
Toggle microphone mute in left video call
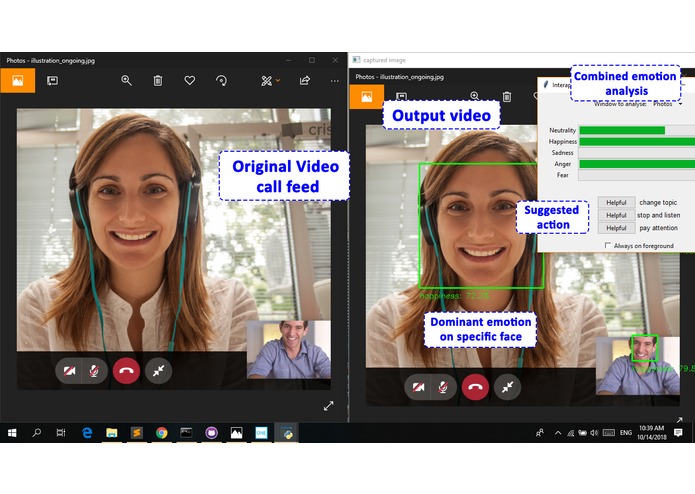(x=94, y=370)
